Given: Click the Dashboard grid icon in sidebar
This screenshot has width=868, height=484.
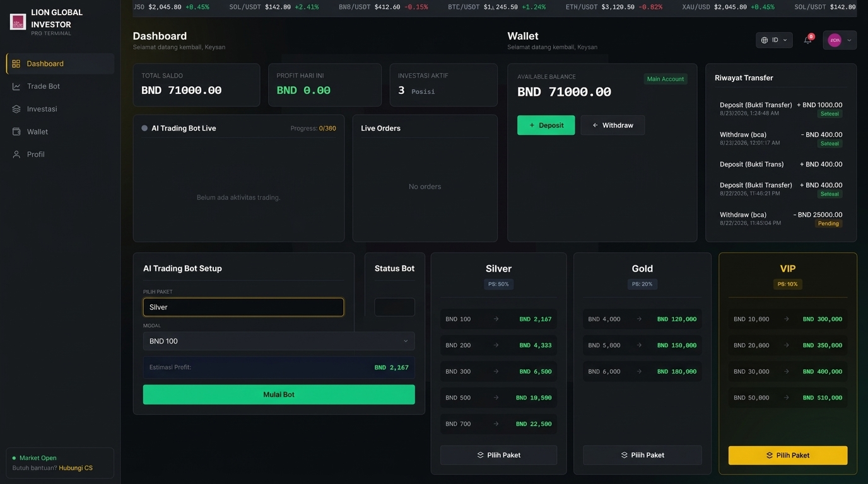Looking at the screenshot, I should point(16,64).
